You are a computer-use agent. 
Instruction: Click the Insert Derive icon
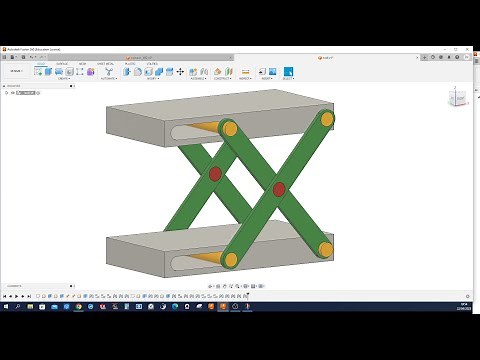coord(262,71)
